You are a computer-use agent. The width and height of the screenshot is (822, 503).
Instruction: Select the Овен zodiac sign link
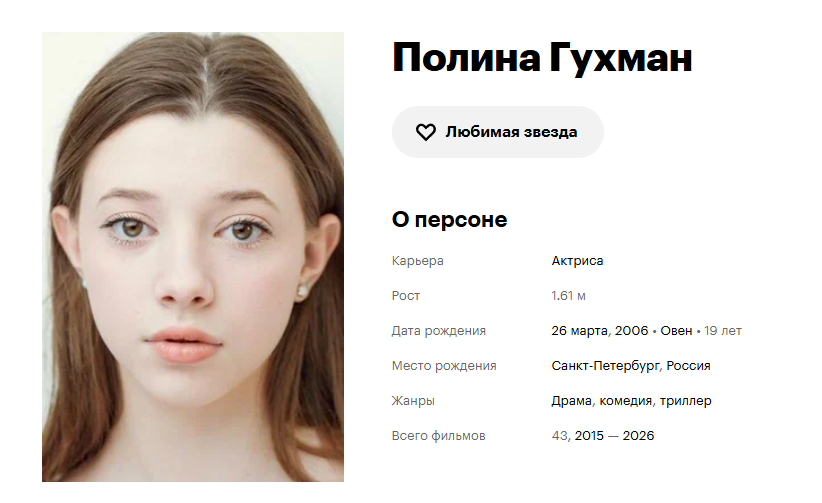pos(676,331)
